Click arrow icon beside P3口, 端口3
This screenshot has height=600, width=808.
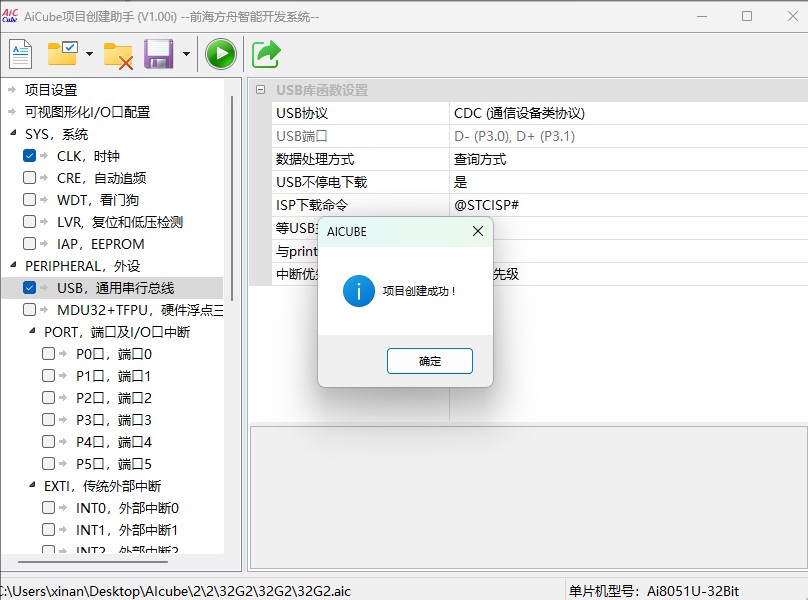pyautogui.click(x=63, y=420)
